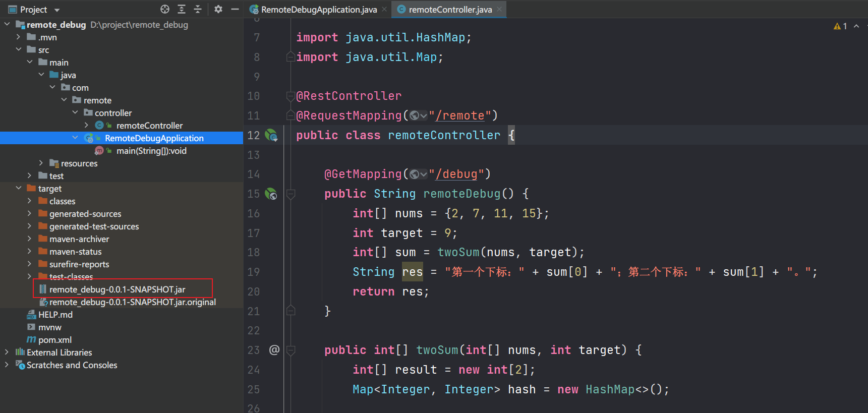Close the remoteController.java tab

click(x=499, y=9)
